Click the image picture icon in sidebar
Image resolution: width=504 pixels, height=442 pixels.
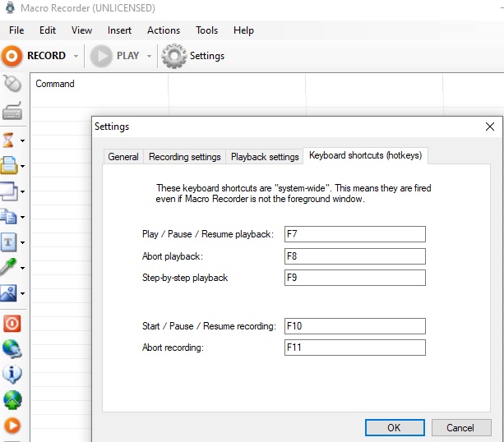(9, 293)
